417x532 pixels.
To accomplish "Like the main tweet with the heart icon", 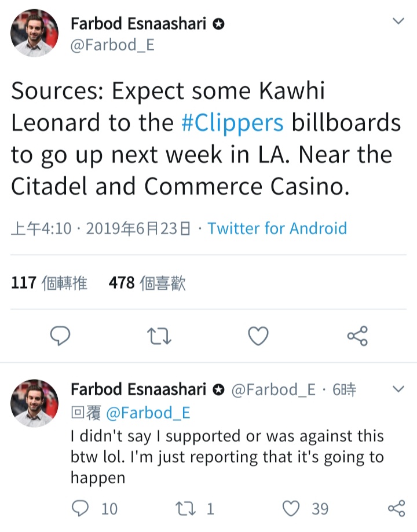I will 258,336.
